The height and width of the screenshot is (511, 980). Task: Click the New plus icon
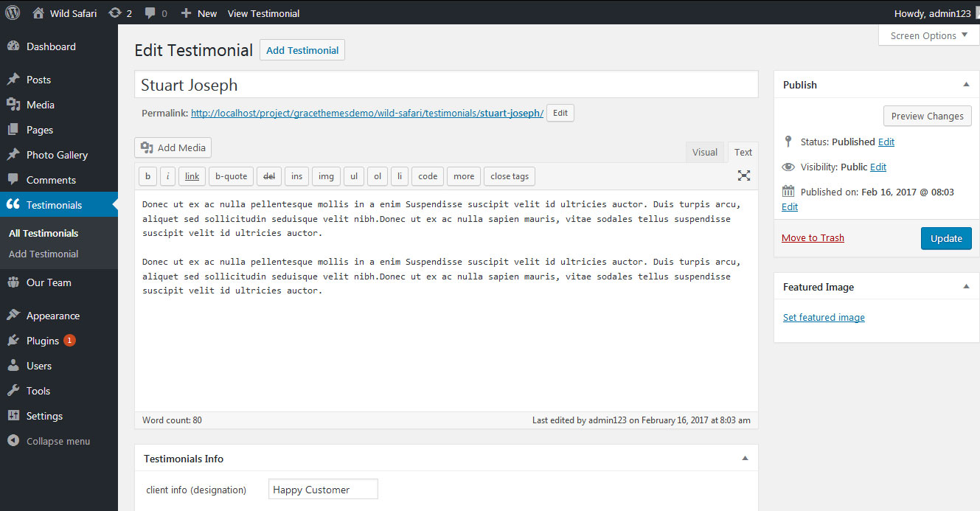(186, 13)
